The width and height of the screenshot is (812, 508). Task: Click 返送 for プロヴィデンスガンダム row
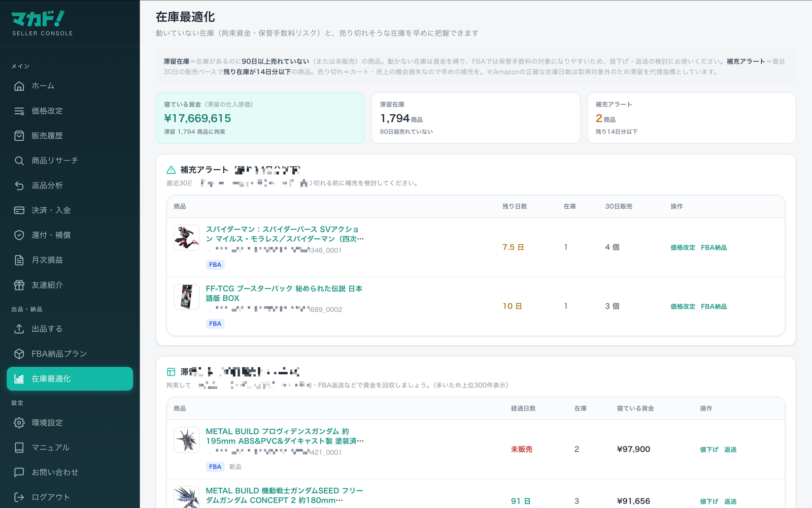pyautogui.click(x=730, y=450)
